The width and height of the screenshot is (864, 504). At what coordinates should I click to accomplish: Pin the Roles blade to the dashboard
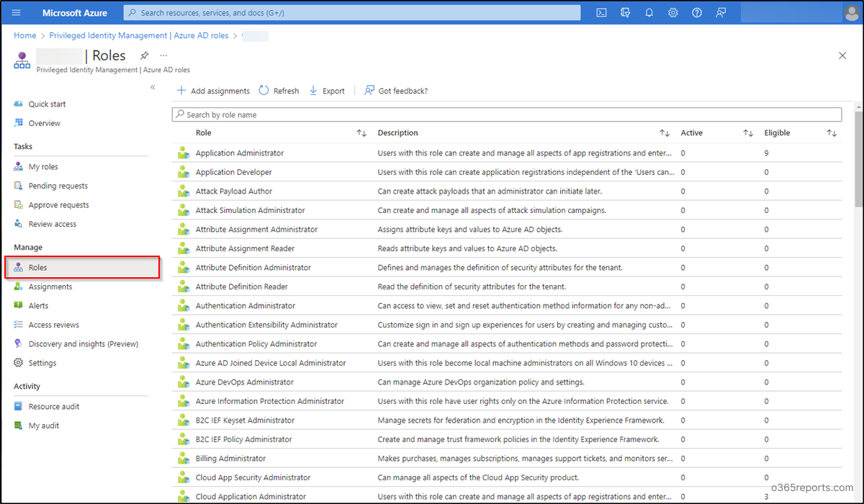pos(145,55)
